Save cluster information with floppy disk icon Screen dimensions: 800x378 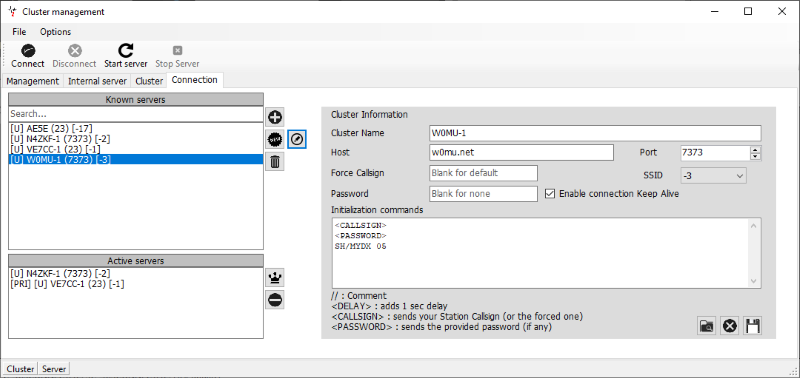pyautogui.click(x=753, y=326)
